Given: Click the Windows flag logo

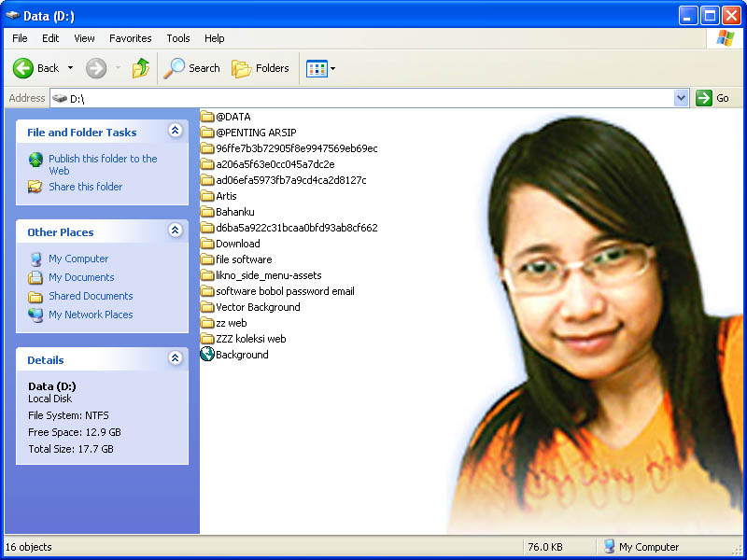Looking at the screenshot, I should pyautogui.click(x=726, y=38).
